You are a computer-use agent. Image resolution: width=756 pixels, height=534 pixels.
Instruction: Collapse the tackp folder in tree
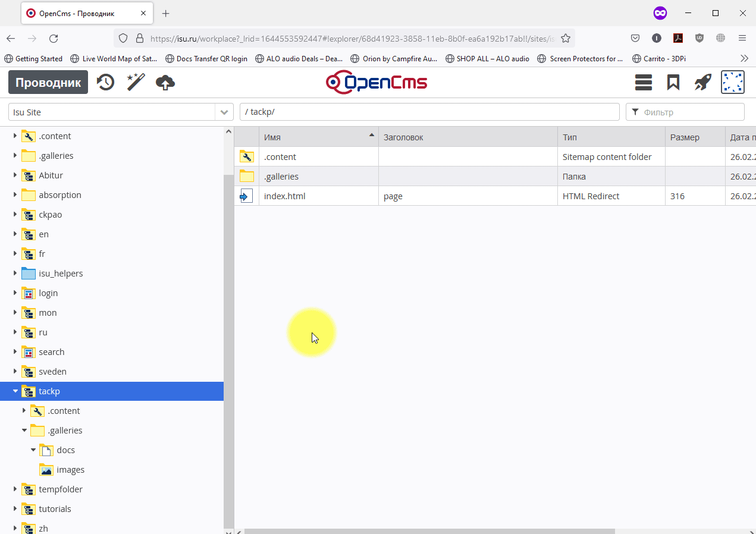(x=15, y=391)
